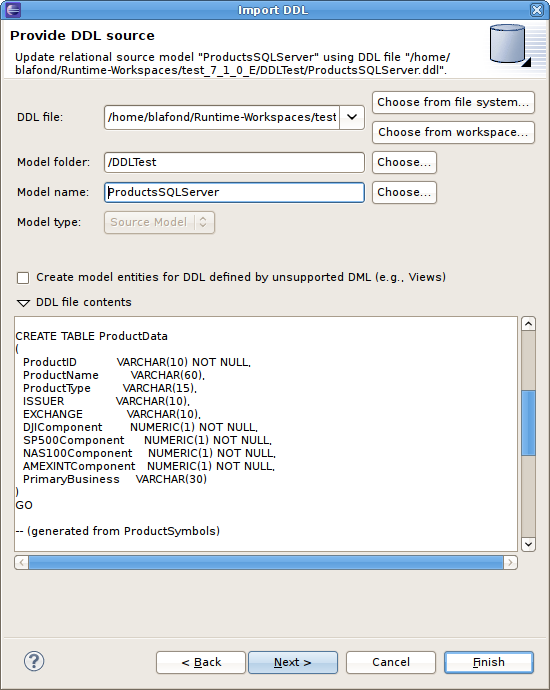
Task: Click the horizontal scrollbar thumb below DDL contents
Action: [266, 562]
